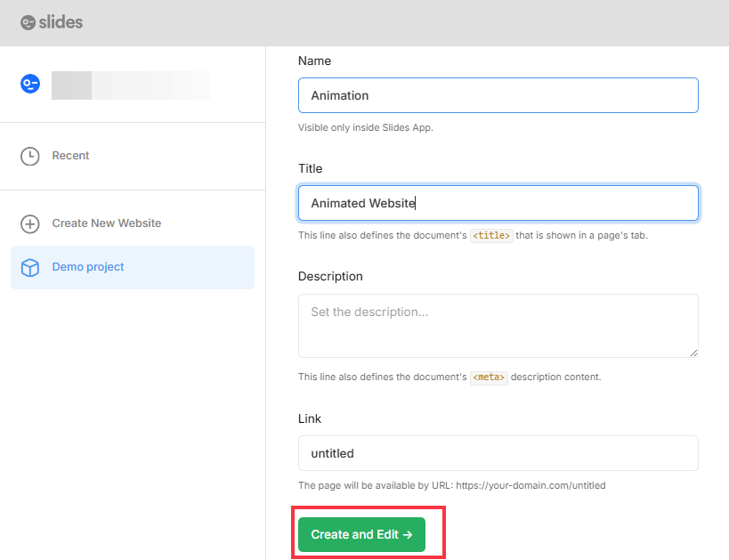Click the plus icon for Create New Website
Viewport: 729px width, 560px height.
click(x=29, y=223)
